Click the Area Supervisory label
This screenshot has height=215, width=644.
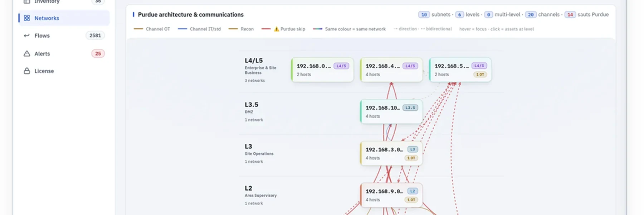click(261, 196)
